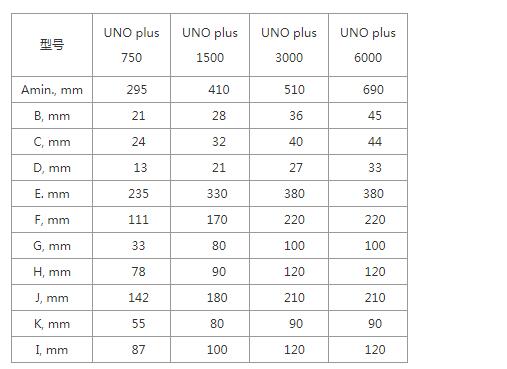This screenshot has height=369, width=507.
Task: Click the value 142 in the J row
Action: pos(138,298)
